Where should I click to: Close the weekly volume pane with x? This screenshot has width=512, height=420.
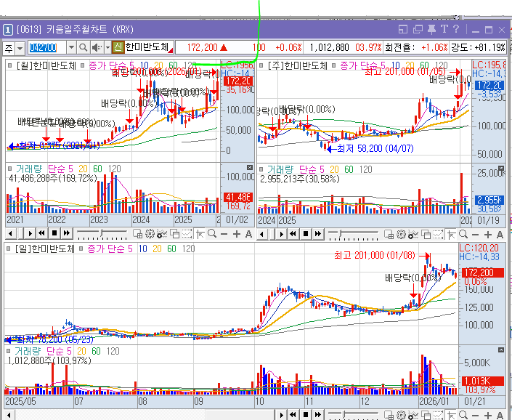tap(501, 168)
